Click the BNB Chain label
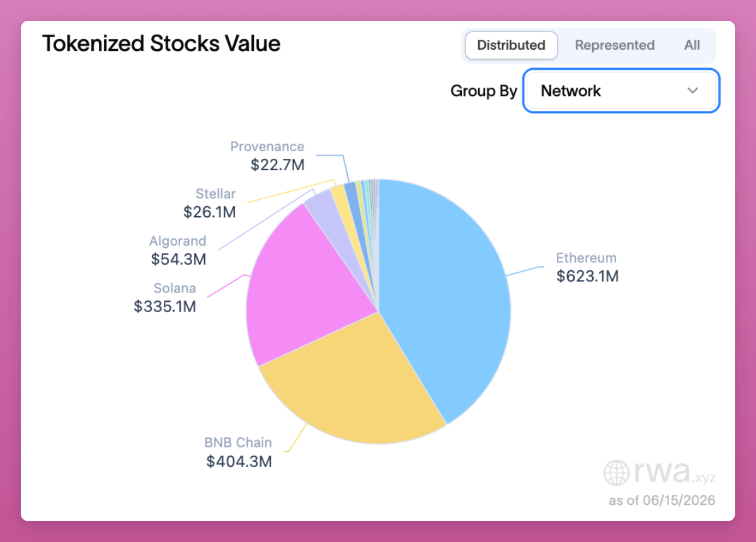 click(238, 442)
